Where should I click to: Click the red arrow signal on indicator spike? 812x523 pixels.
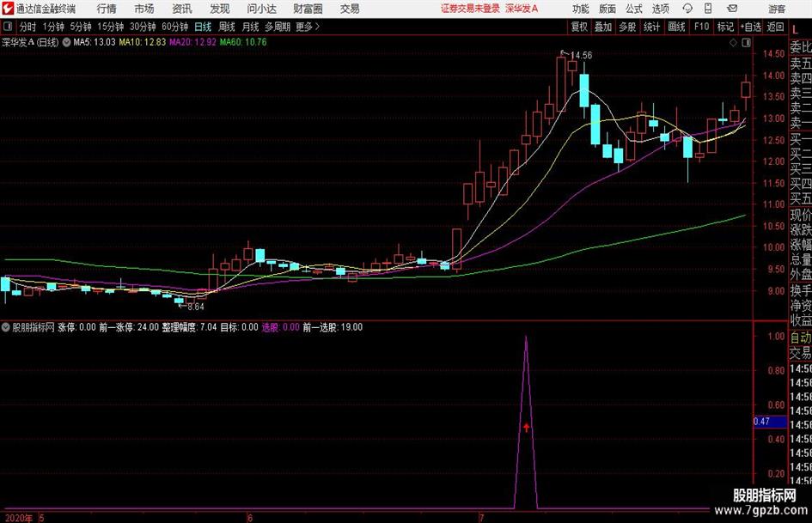(526, 427)
